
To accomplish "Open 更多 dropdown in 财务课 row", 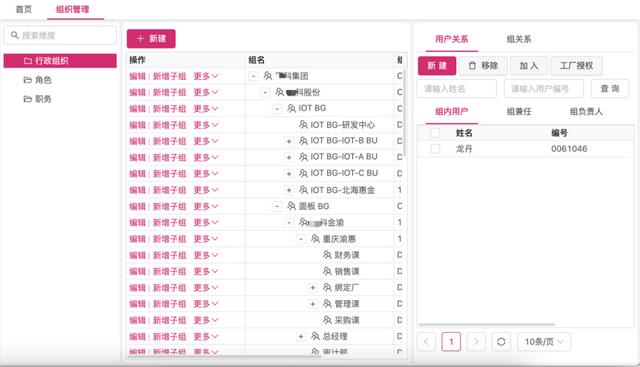I will (x=206, y=255).
